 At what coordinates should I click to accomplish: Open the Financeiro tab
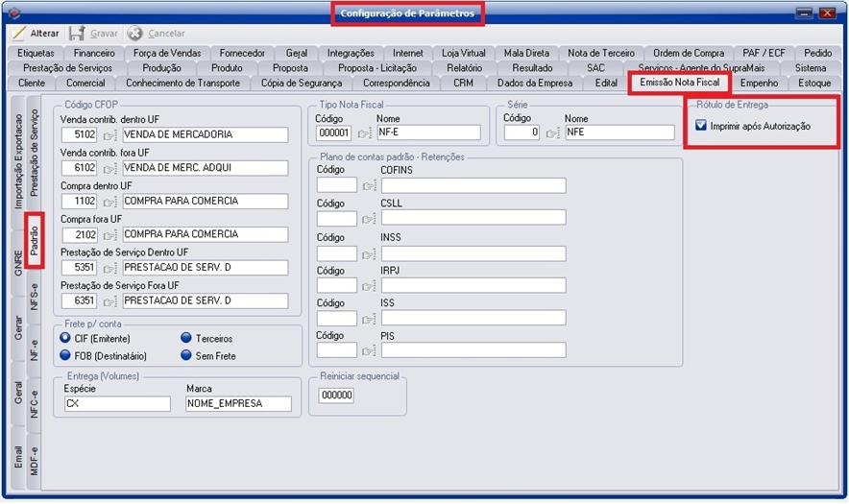click(x=94, y=53)
